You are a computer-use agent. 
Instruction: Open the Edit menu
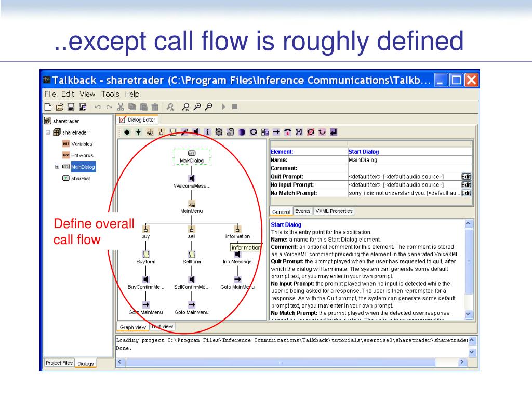[x=68, y=94]
